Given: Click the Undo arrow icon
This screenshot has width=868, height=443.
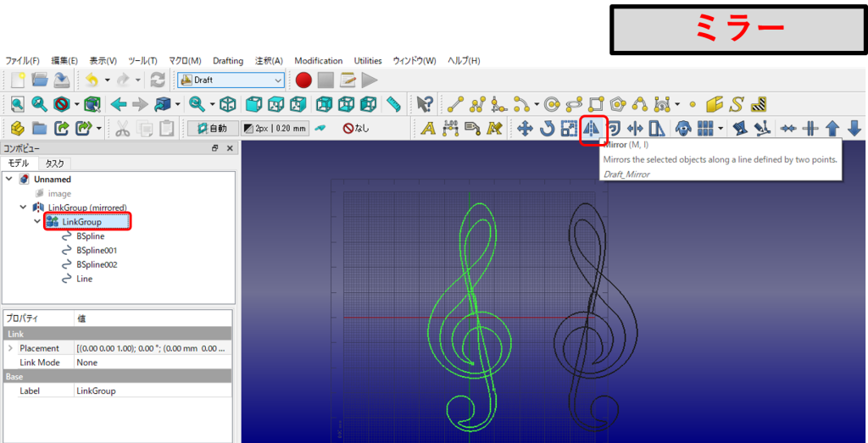Looking at the screenshot, I should 92,80.
